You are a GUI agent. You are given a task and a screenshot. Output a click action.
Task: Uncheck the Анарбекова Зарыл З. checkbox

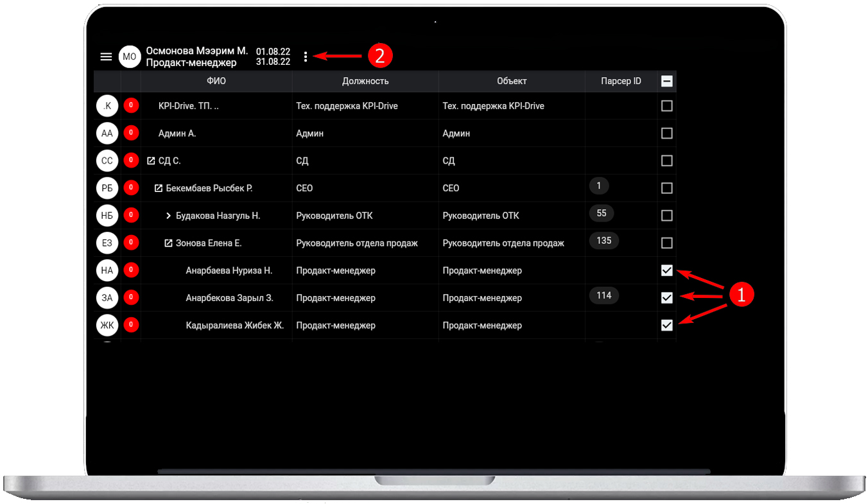(x=666, y=298)
